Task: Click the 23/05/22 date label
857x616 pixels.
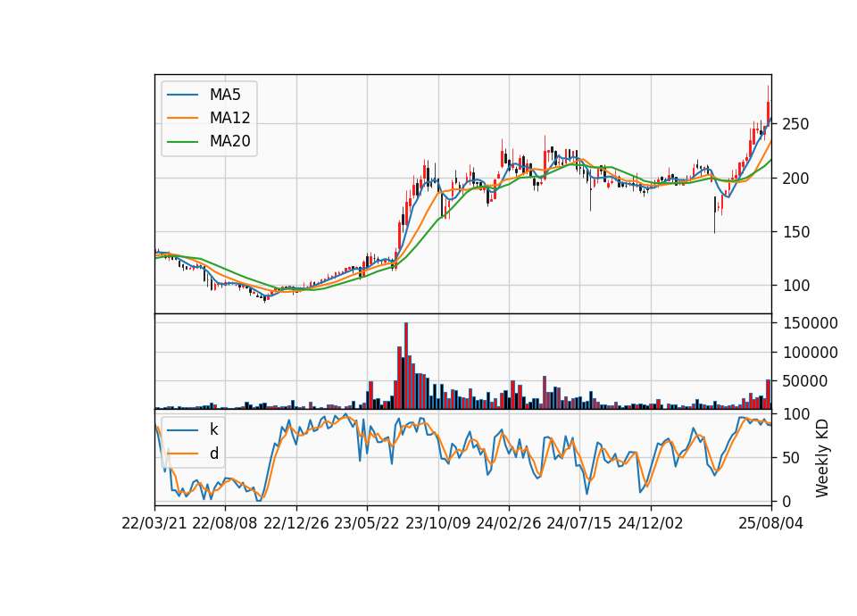Action: point(367,523)
